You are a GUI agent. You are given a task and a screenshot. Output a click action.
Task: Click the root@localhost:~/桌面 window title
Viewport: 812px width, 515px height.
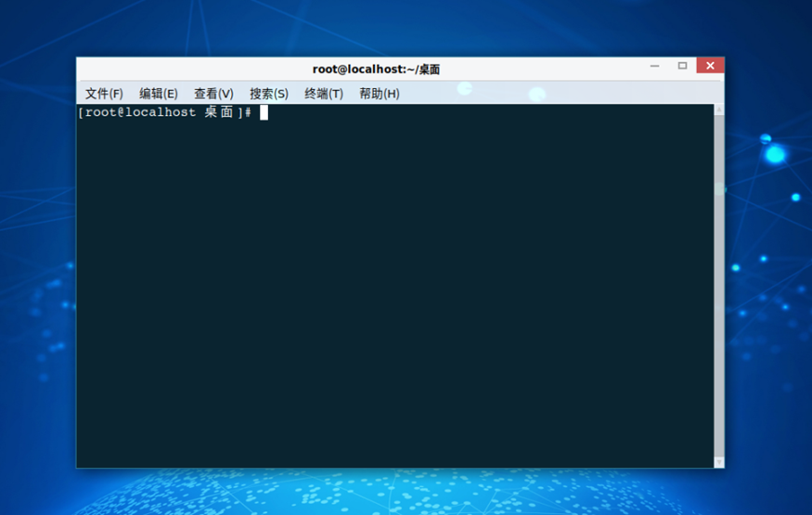376,70
